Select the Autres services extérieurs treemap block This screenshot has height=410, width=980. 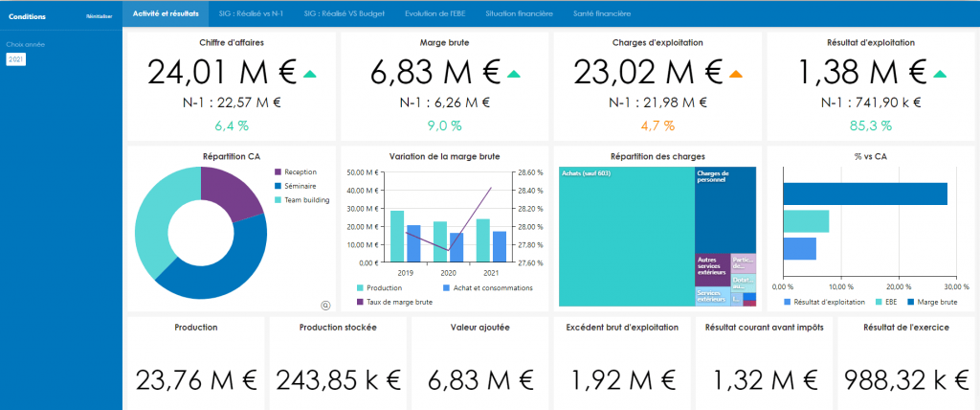tap(712, 270)
